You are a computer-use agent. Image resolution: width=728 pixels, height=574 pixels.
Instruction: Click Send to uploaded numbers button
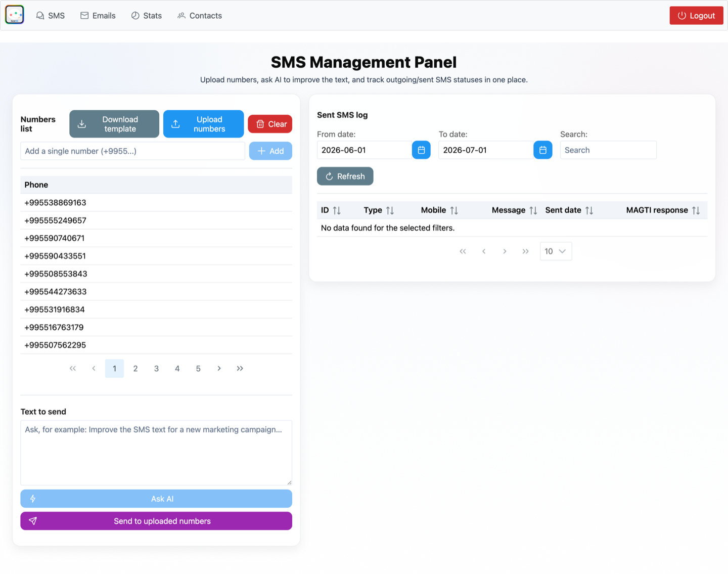pos(156,521)
